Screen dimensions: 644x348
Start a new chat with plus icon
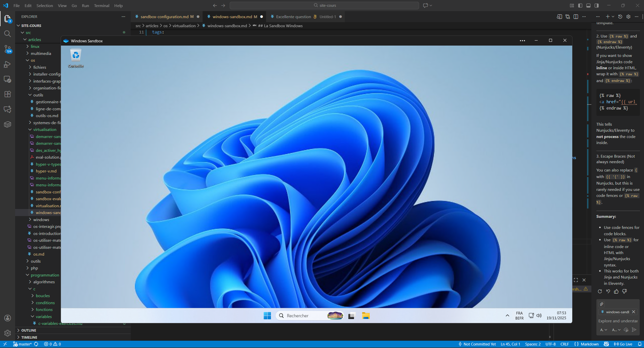[607, 17]
